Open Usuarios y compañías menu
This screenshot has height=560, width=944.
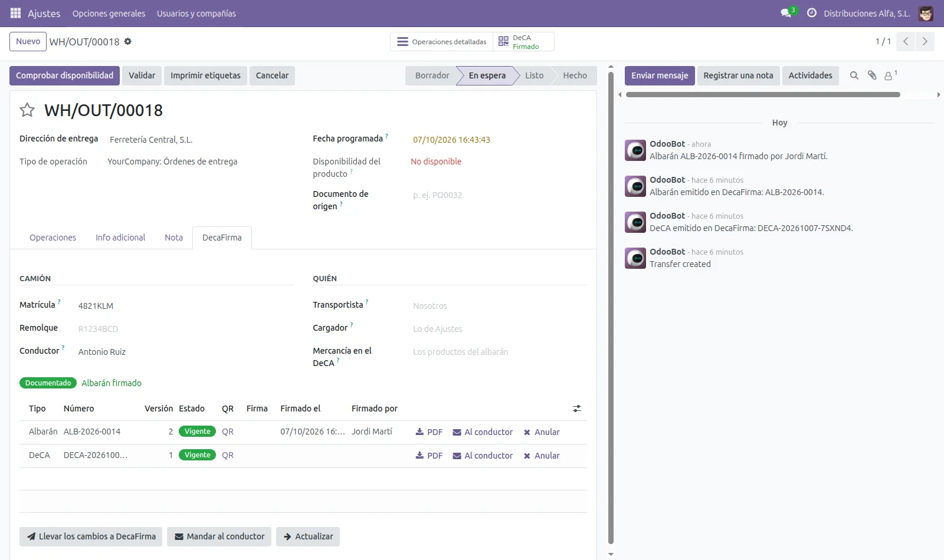pyautogui.click(x=196, y=14)
